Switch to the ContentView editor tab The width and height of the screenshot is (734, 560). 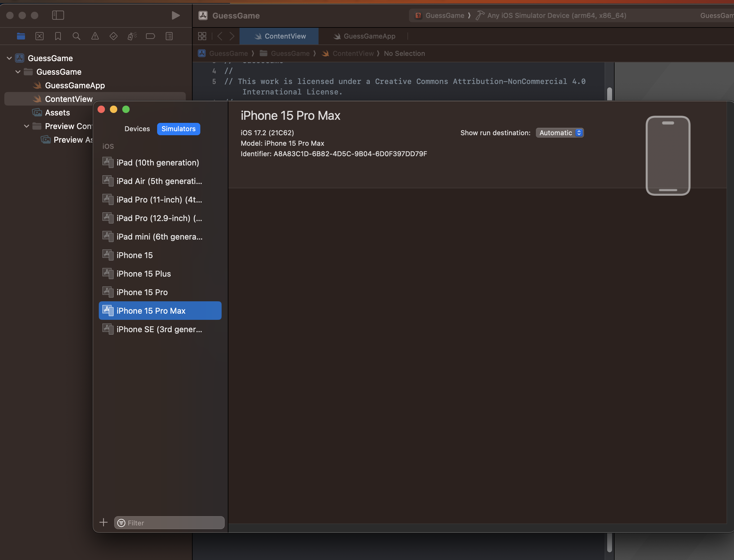click(279, 36)
